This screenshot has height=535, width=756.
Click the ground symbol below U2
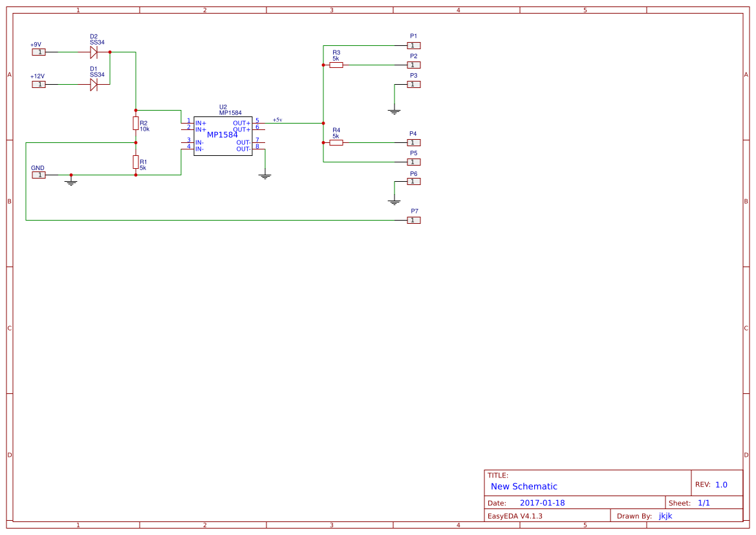[x=265, y=173]
